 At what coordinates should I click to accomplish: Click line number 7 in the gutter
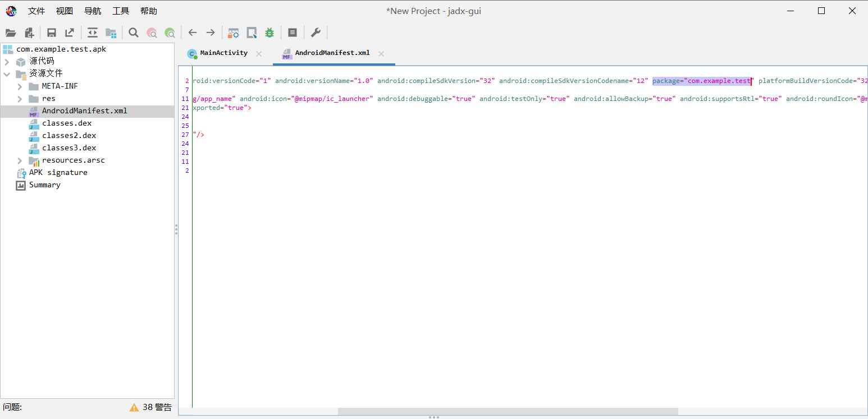(x=186, y=90)
